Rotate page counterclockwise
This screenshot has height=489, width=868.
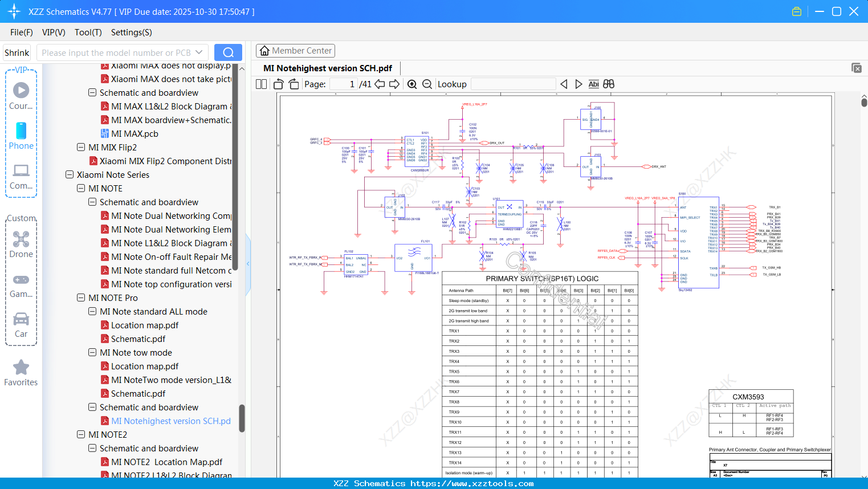click(x=279, y=84)
